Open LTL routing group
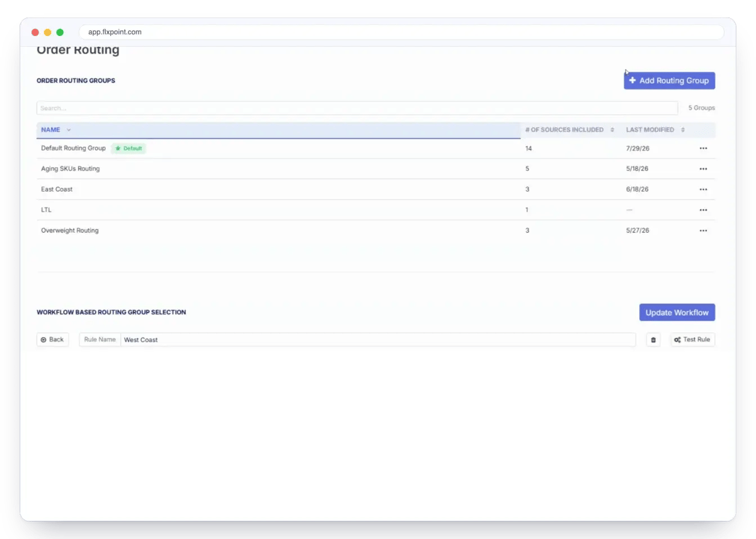This screenshot has height=539, width=756. [46, 210]
